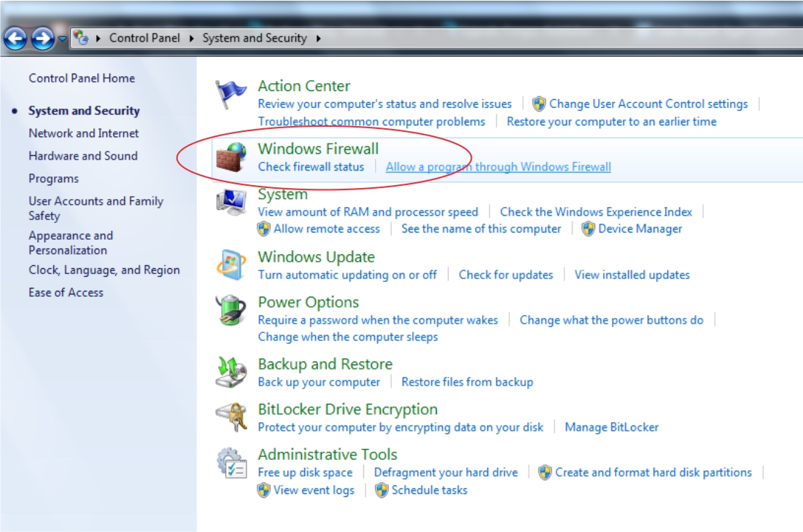Click Defragment your hard drive

[446, 472]
